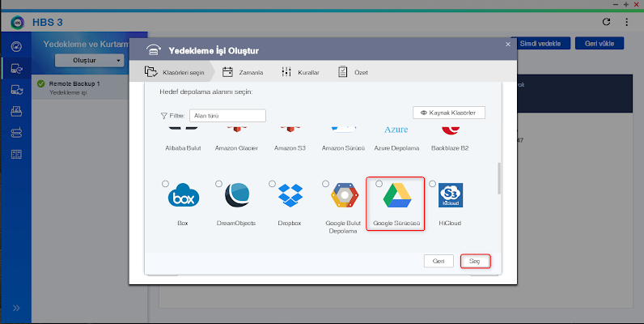The image size is (644, 324).
Task: Go to Özet step
Action: pyautogui.click(x=353, y=72)
